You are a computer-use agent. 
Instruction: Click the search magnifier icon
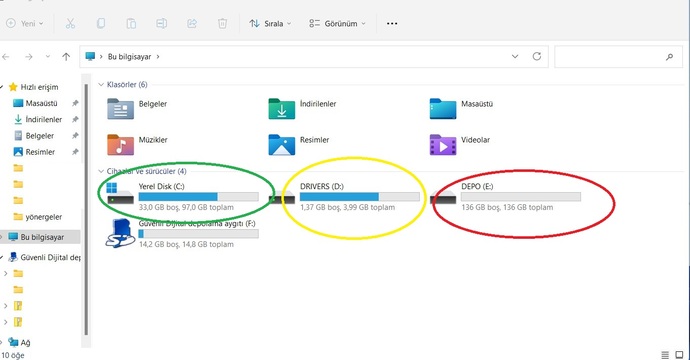click(x=669, y=57)
